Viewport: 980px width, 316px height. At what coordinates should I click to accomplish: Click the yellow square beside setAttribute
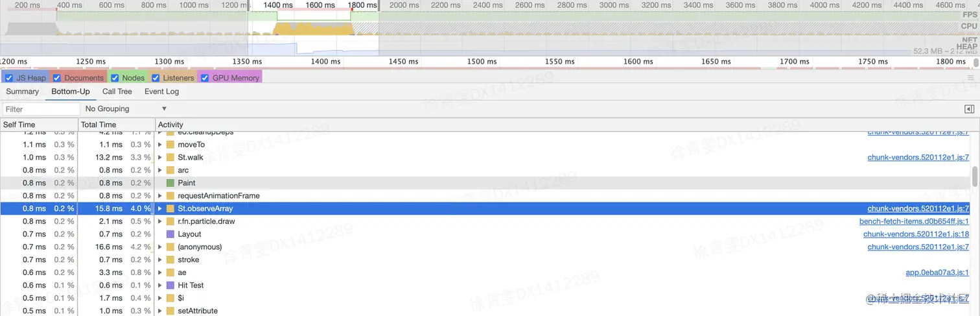[x=170, y=311]
